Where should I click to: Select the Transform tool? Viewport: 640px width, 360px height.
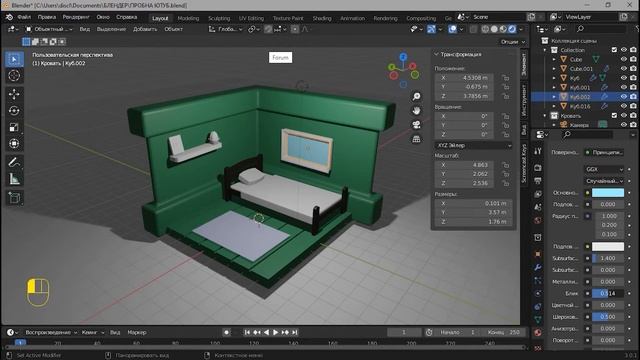(14, 144)
